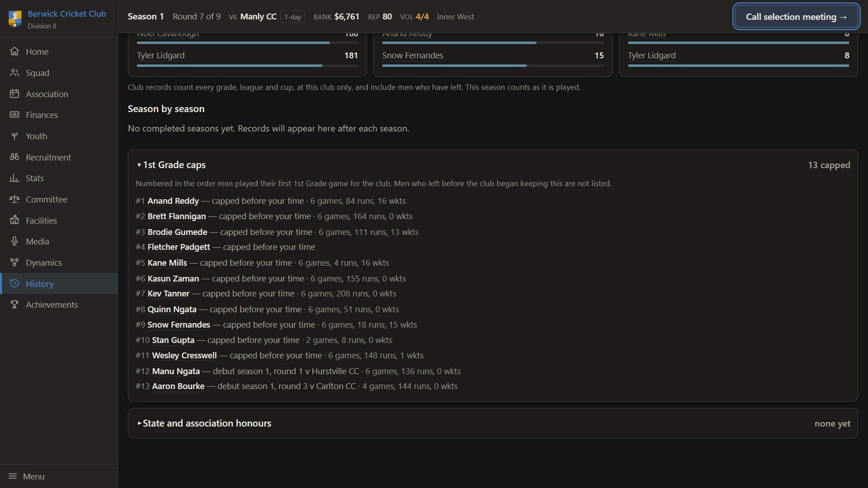Screen dimensions: 868x488
Task: Click the Home house icon
Action: click(x=14, y=52)
